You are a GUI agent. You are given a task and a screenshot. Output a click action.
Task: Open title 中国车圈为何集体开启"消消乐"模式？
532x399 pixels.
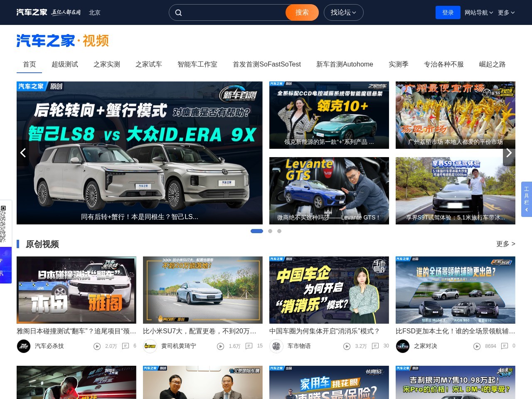tap(325, 331)
